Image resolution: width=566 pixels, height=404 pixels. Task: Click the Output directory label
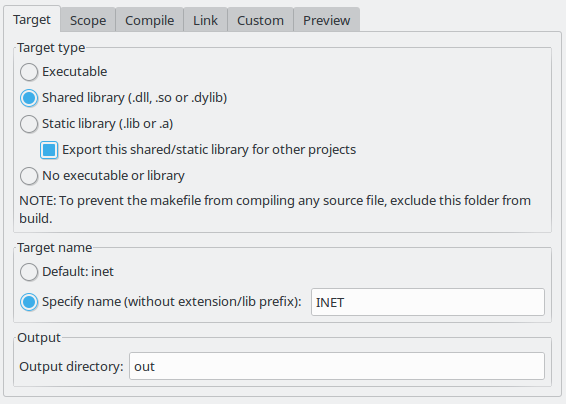point(71,366)
